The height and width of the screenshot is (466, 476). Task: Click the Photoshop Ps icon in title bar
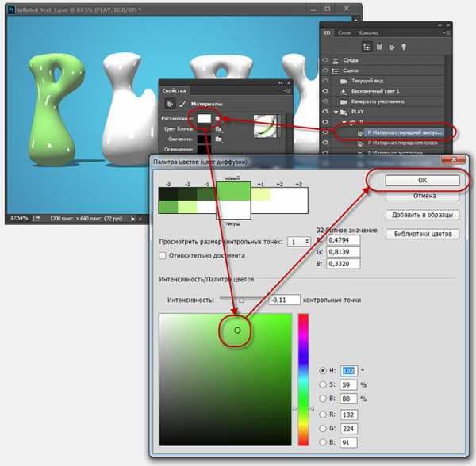click(11, 10)
